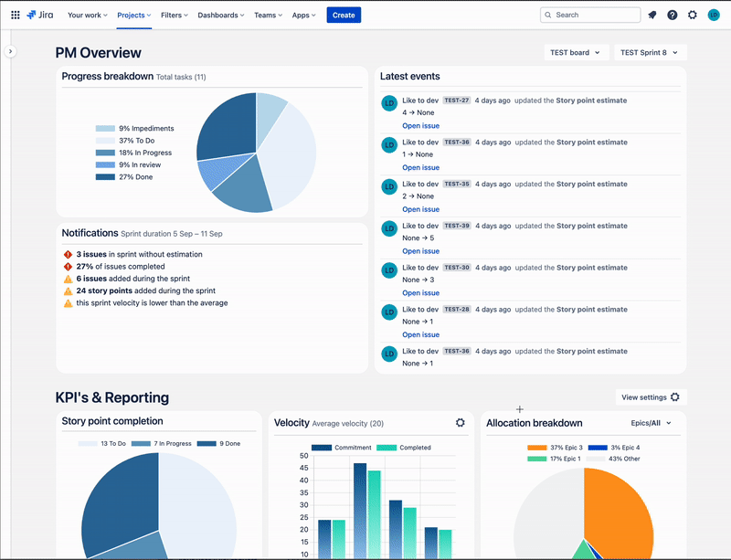Open issue link under TEST-35
This screenshot has width=731, height=560.
[420, 209]
